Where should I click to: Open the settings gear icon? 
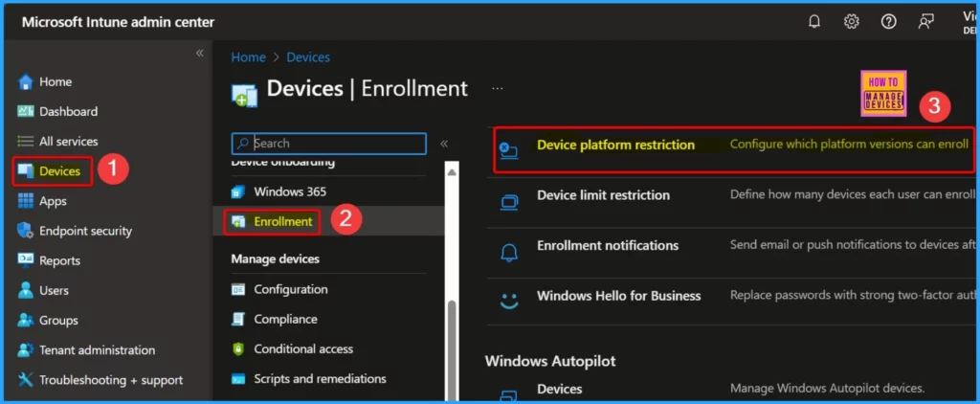click(x=851, y=22)
